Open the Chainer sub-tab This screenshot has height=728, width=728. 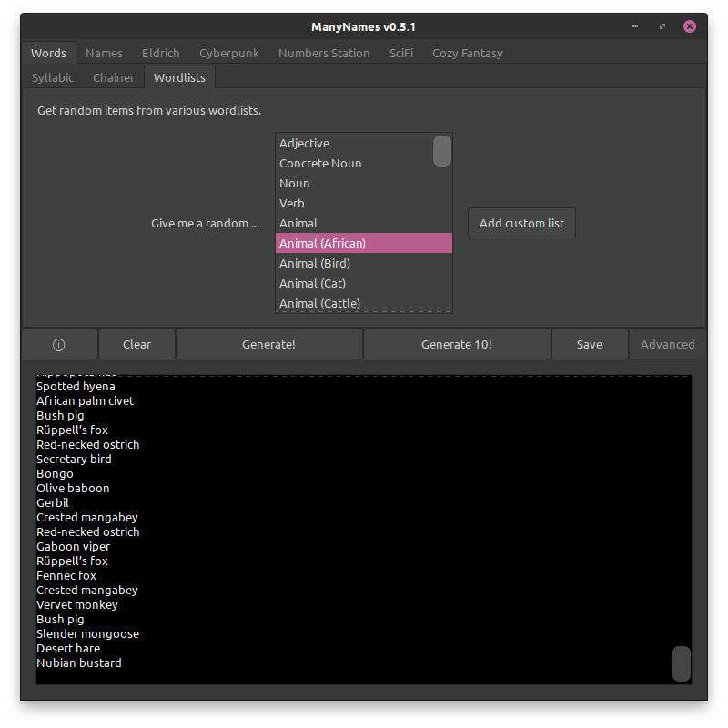[x=114, y=77]
